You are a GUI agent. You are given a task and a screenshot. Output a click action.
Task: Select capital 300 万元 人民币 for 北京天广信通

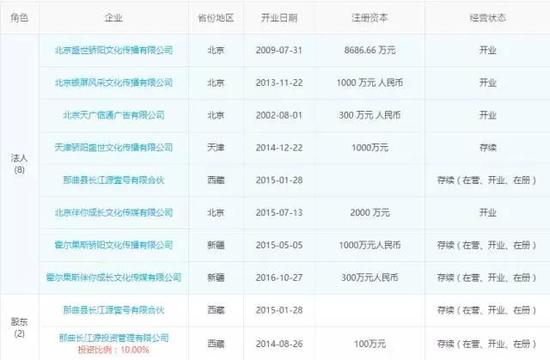(370, 115)
